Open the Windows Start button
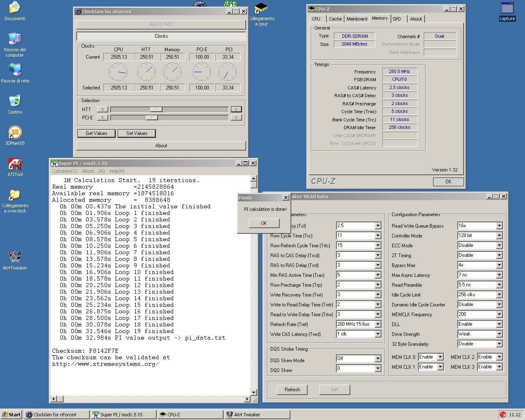The image size is (525, 420). pyautogui.click(x=11, y=415)
